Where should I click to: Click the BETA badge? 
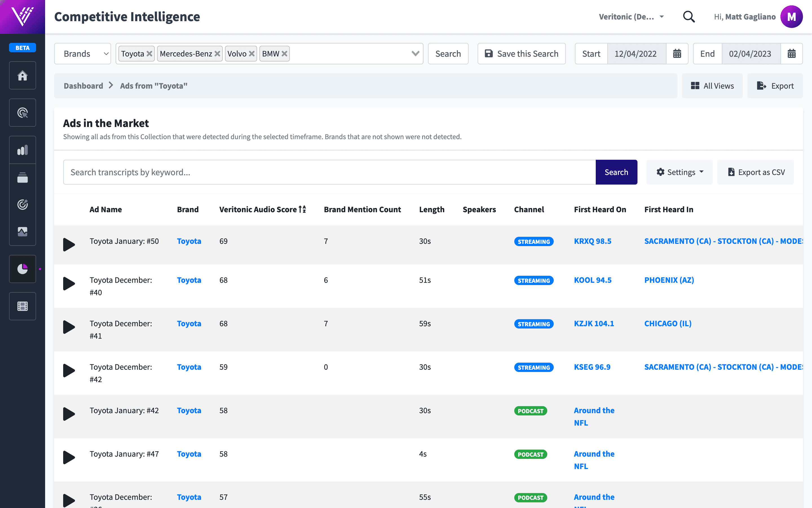[23, 48]
